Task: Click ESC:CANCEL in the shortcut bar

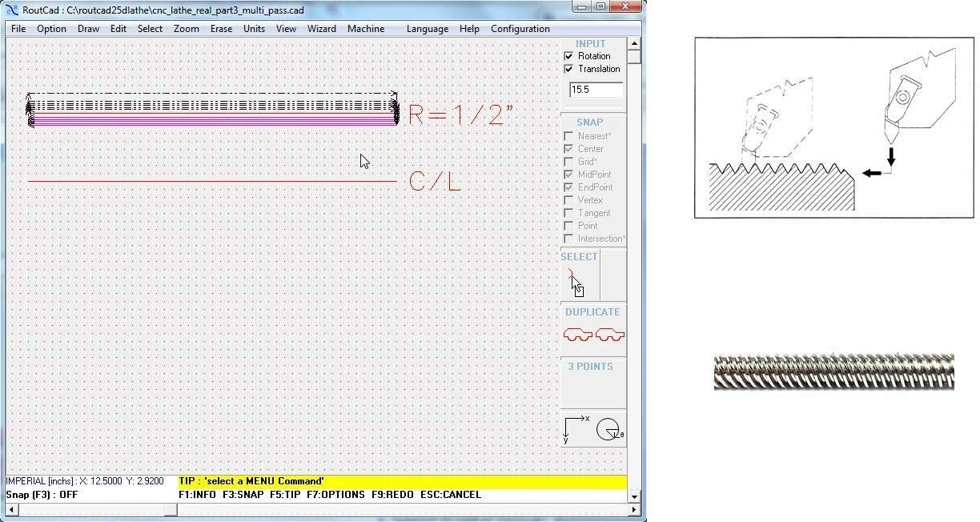Action: 451,495
